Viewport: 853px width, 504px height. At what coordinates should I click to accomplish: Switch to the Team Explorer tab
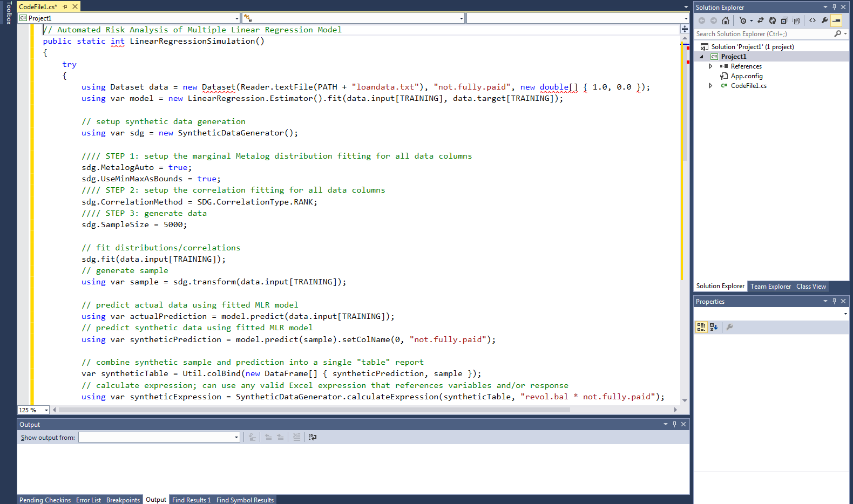[770, 287]
